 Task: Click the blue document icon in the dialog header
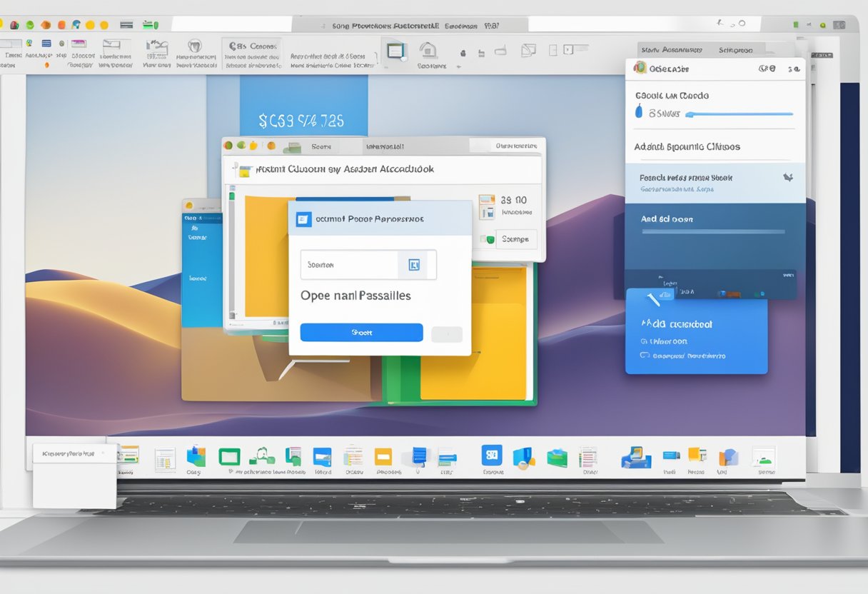pos(304,219)
